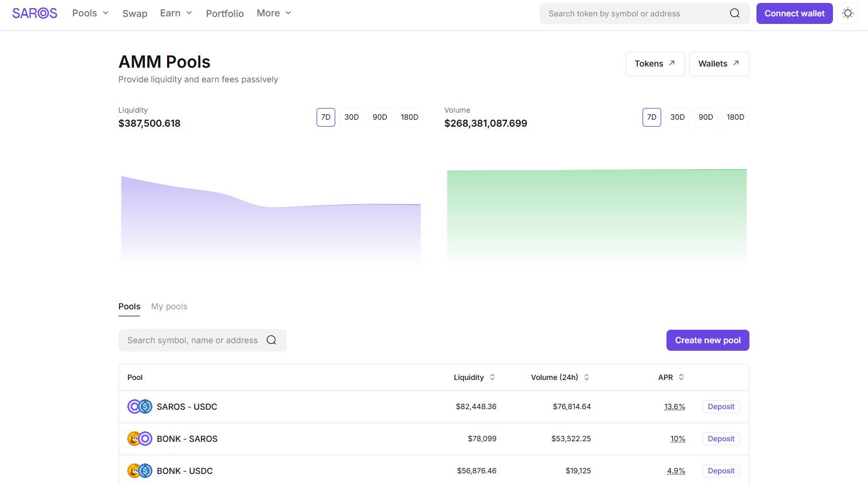This screenshot has height=485, width=868.
Task: Expand the Earn dropdown menu
Action: [x=176, y=13]
